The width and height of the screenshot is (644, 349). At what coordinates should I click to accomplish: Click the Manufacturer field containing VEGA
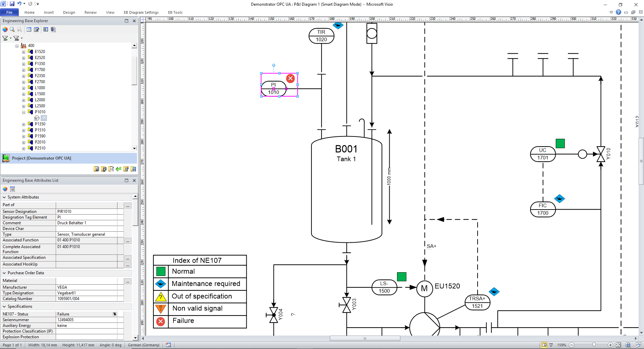click(87, 287)
